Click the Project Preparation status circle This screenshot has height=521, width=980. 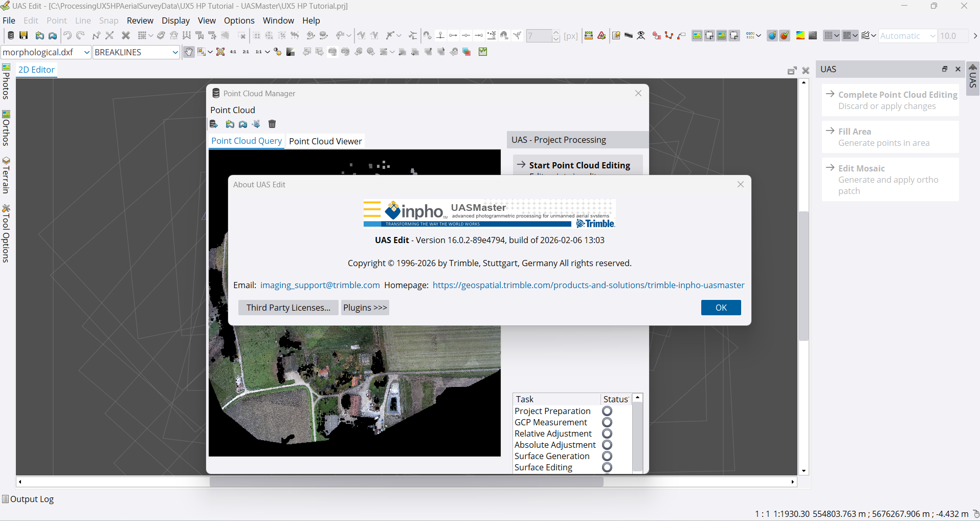pos(607,411)
